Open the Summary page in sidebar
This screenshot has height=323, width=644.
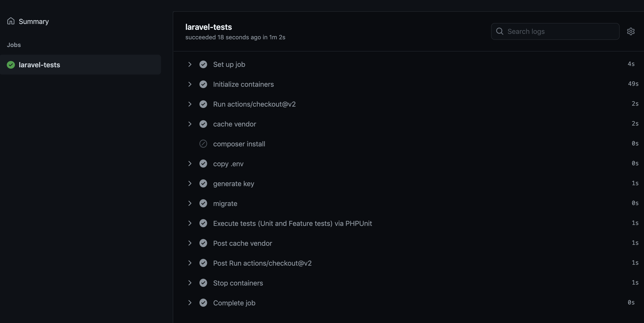click(x=33, y=21)
